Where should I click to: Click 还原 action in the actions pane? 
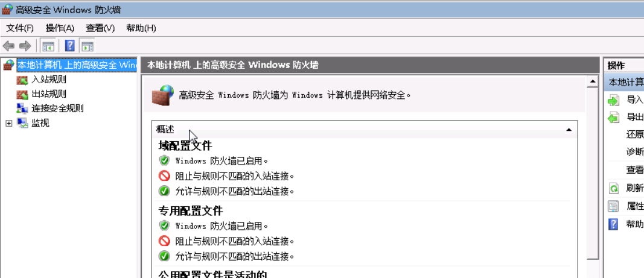[635, 134]
